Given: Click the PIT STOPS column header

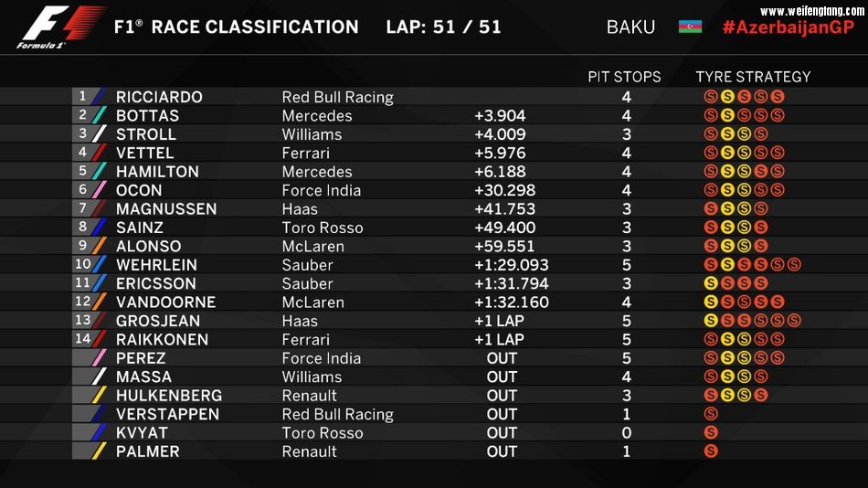Looking at the screenshot, I should [x=624, y=77].
